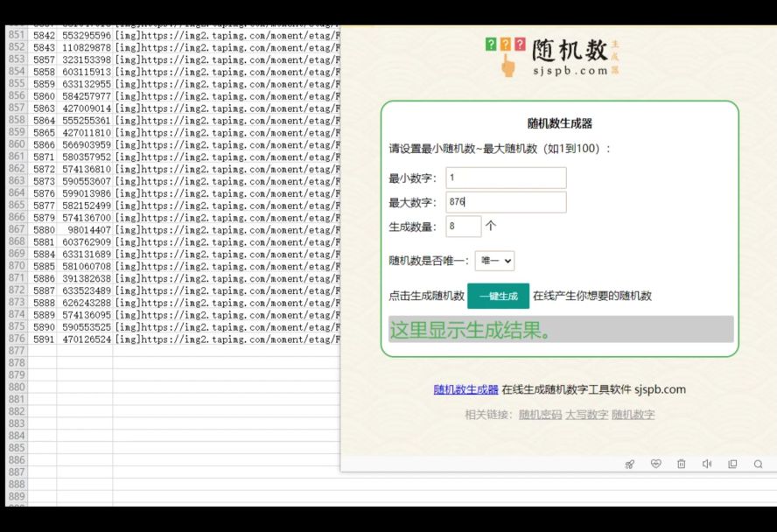
Task: Open the 随机数生成器 link
Action: pos(465,390)
